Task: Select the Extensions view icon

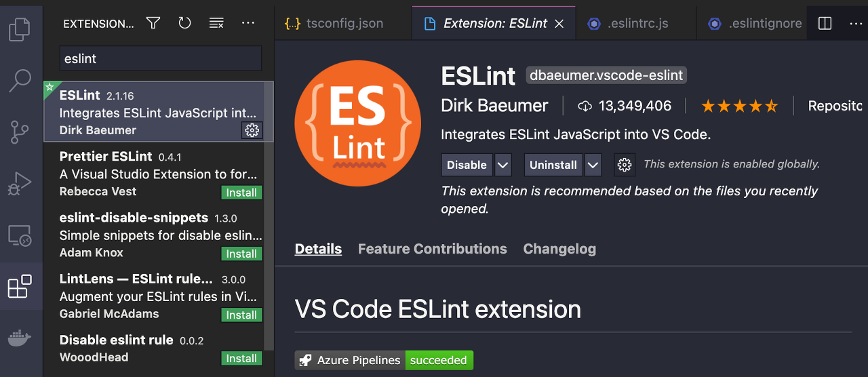Action: pos(19,287)
